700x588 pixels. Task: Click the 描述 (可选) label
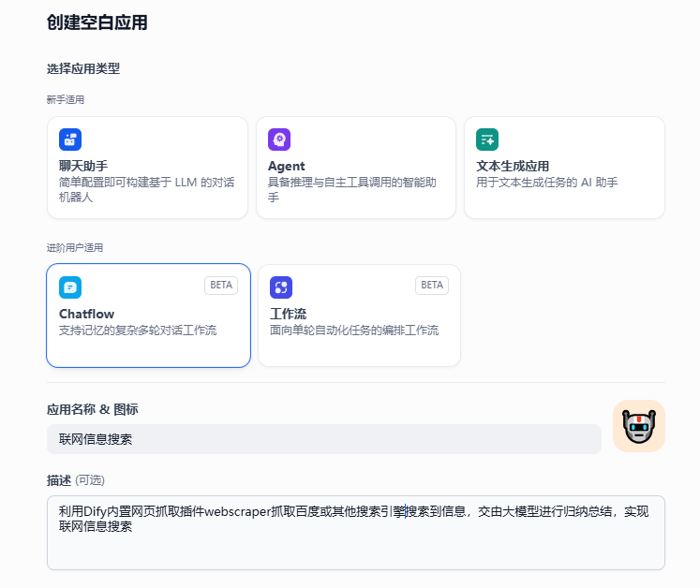click(x=76, y=480)
